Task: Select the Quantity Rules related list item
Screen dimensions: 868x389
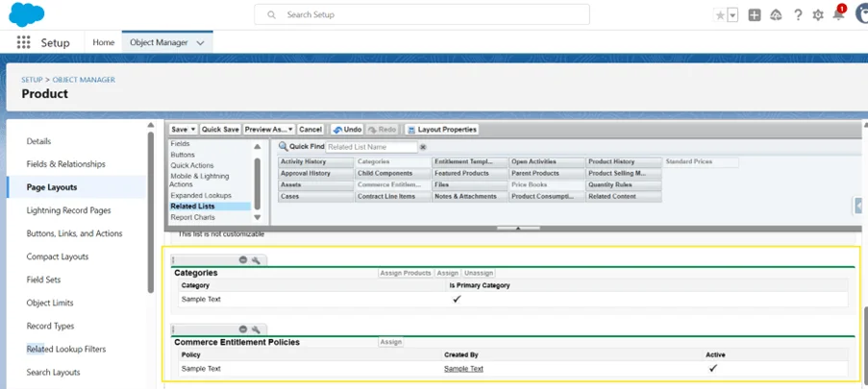Action: coord(623,184)
